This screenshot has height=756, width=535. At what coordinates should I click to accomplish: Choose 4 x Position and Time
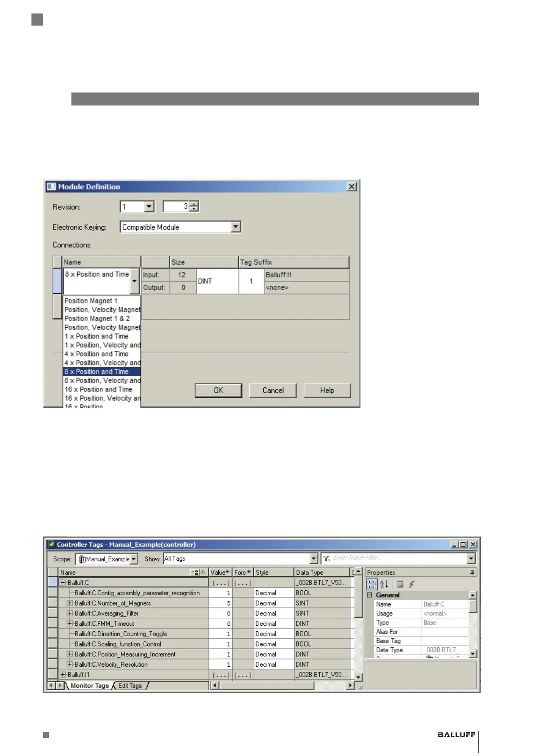102,354
